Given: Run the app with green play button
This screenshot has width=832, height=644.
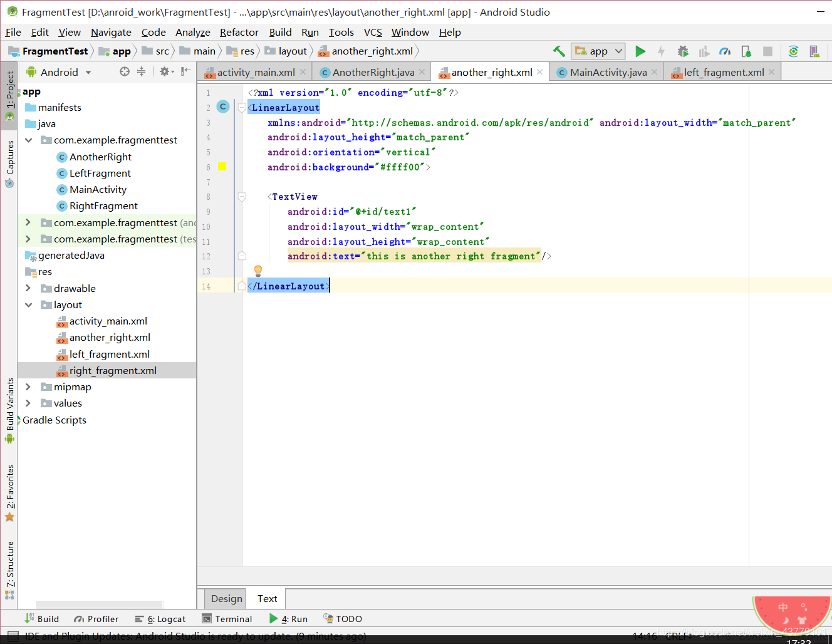Looking at the screenshot, I should (x=640, y=51).
